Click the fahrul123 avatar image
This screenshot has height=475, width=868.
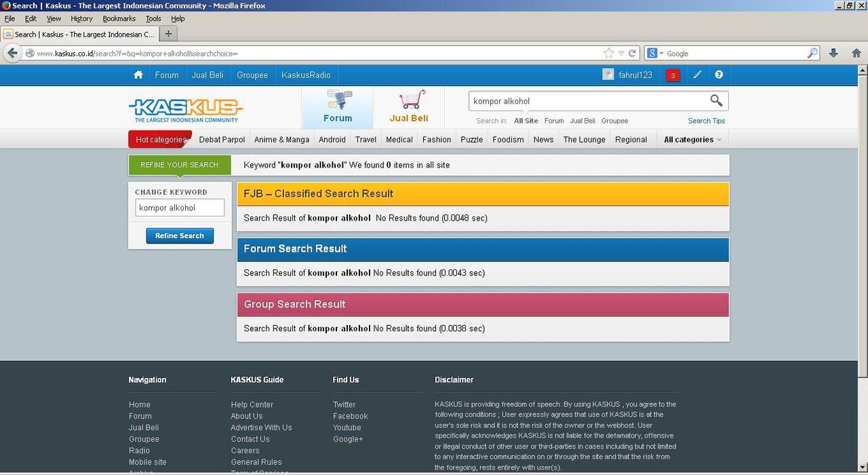[608, 75]
